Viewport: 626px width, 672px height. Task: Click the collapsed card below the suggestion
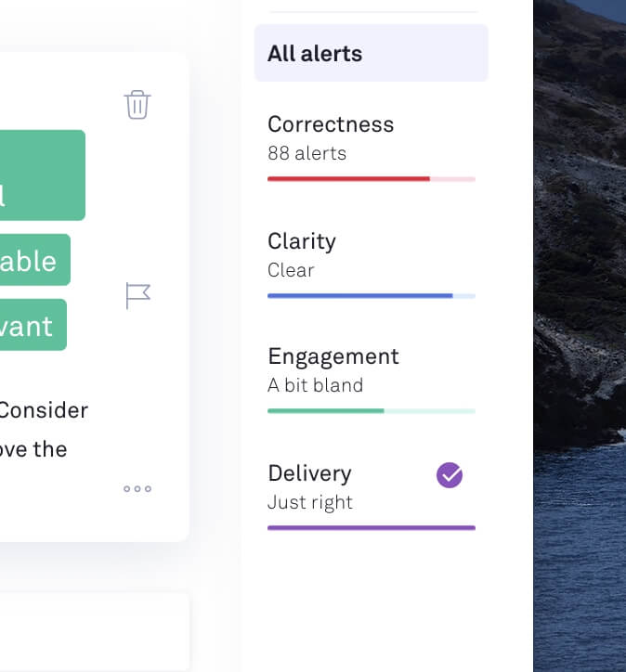click(93, 631)
